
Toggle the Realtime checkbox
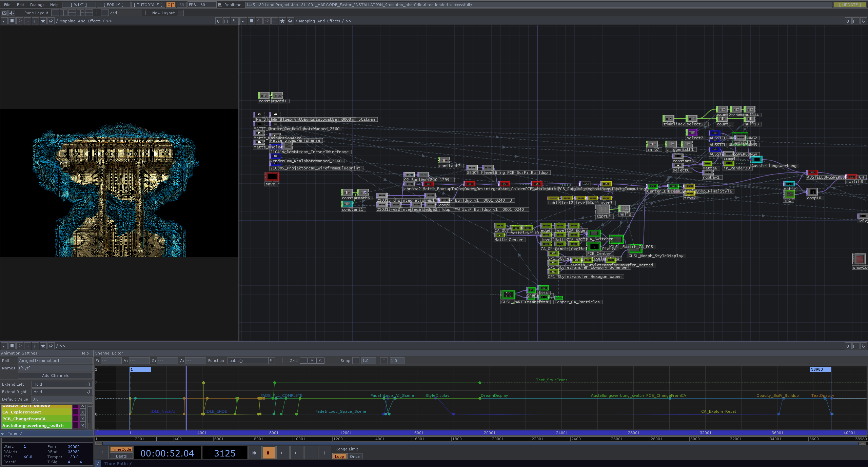pos(220,5)
